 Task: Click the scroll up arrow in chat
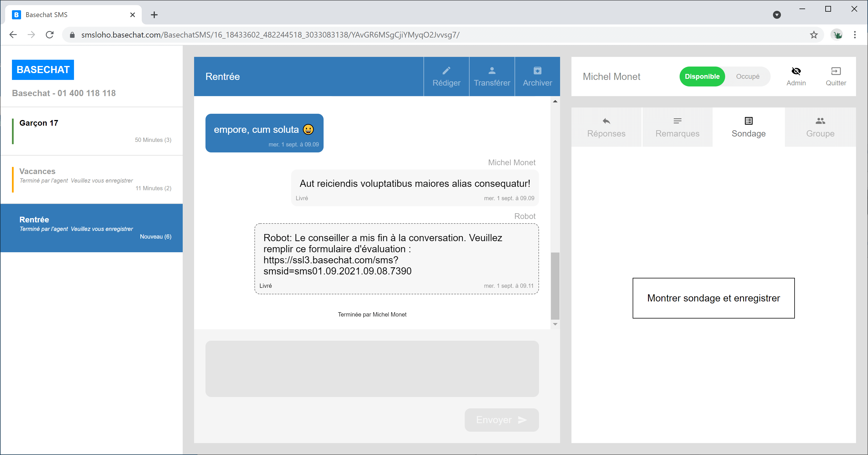555,101
